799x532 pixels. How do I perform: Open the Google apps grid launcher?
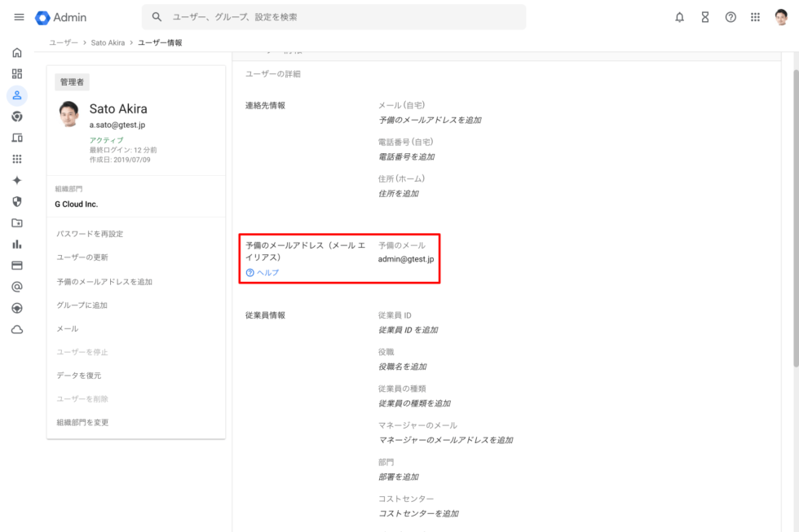[x=756, y=17]
